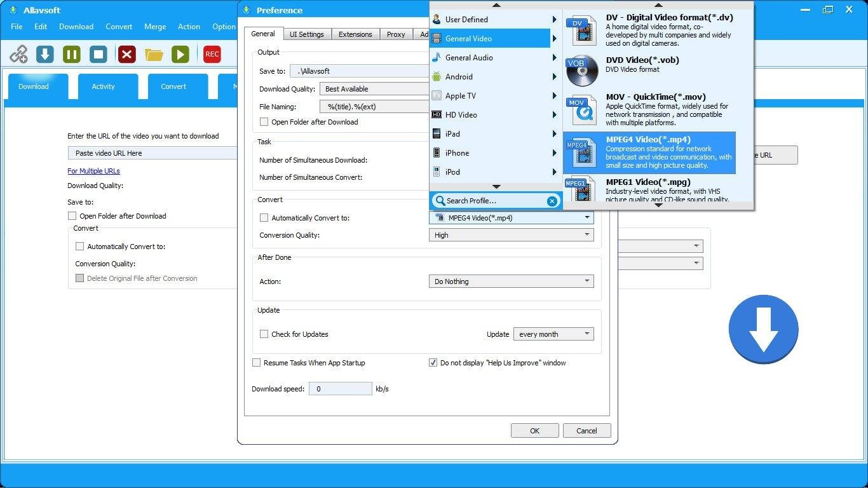This screenshot has width=868, height=488.
Task: Clear the Search Profile field X icon
Action: point(552,201)
